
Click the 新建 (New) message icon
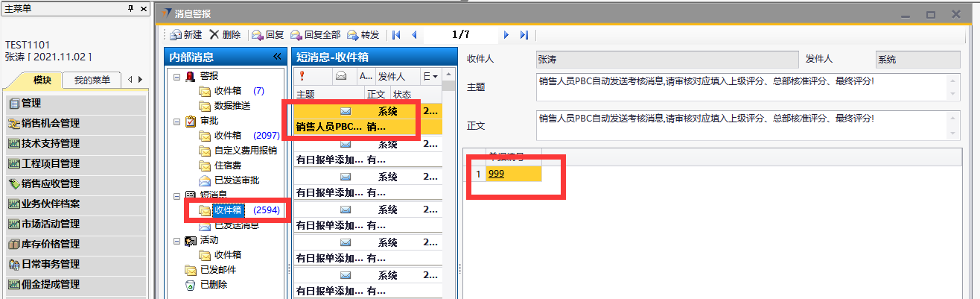pos(176,35)
